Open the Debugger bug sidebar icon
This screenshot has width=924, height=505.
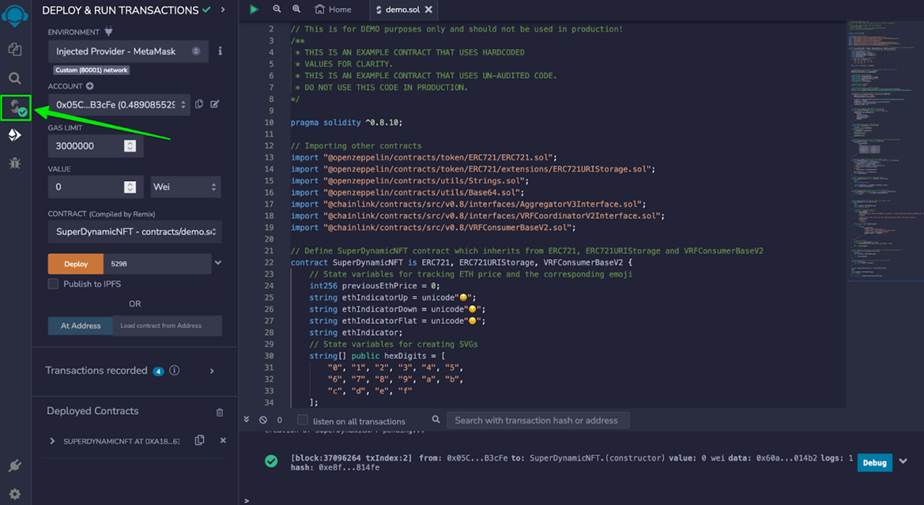coord(15,163)
